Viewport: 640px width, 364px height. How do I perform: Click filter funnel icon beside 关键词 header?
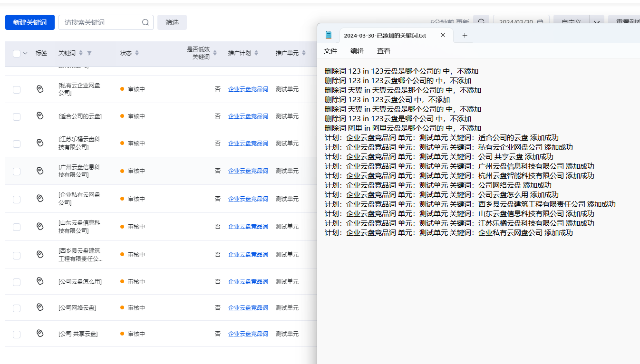coord(89,53)
